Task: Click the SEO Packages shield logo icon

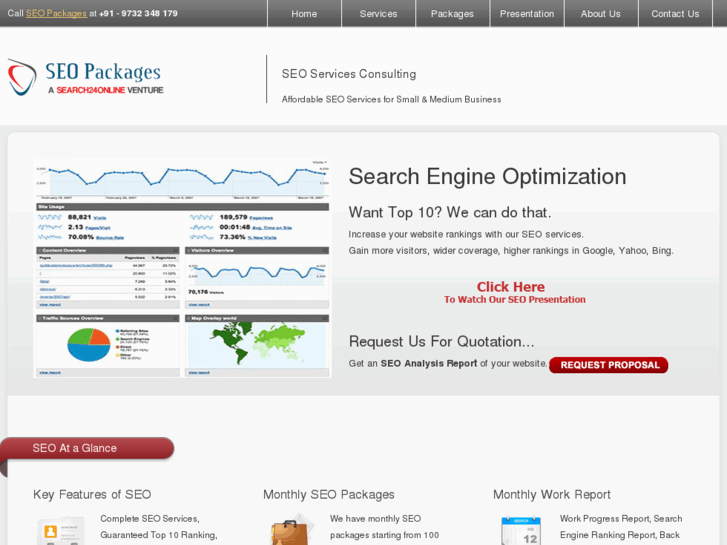Action: click(x=22, y=77)
